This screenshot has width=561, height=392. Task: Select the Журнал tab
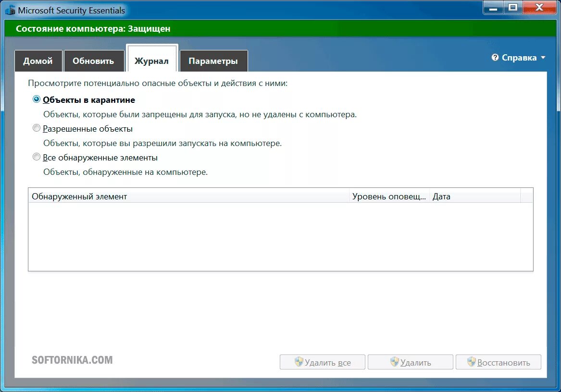click(x=152, y=59)
